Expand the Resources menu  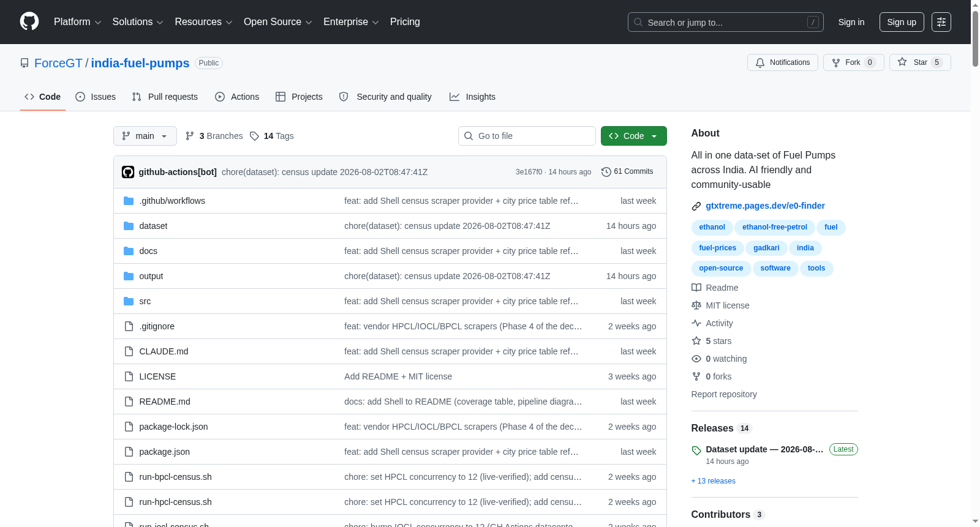pos(203,22)
